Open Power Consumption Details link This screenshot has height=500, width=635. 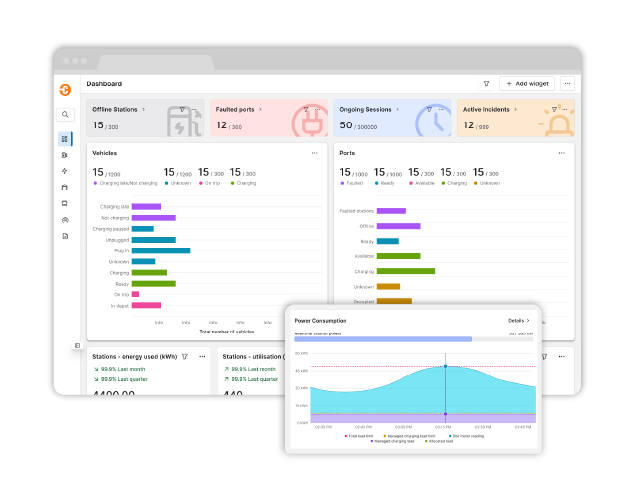pos(518,320)
